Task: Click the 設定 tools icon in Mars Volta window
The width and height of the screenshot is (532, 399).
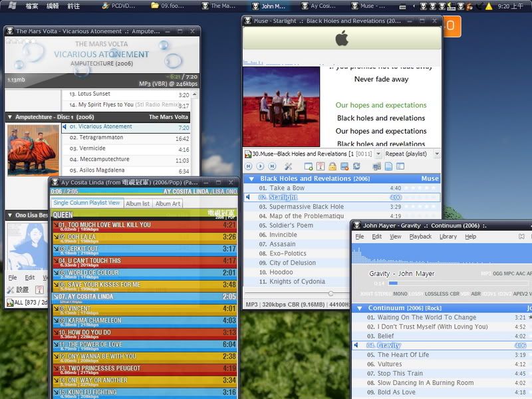Action: pyautogui.click(x=11, y=290)
